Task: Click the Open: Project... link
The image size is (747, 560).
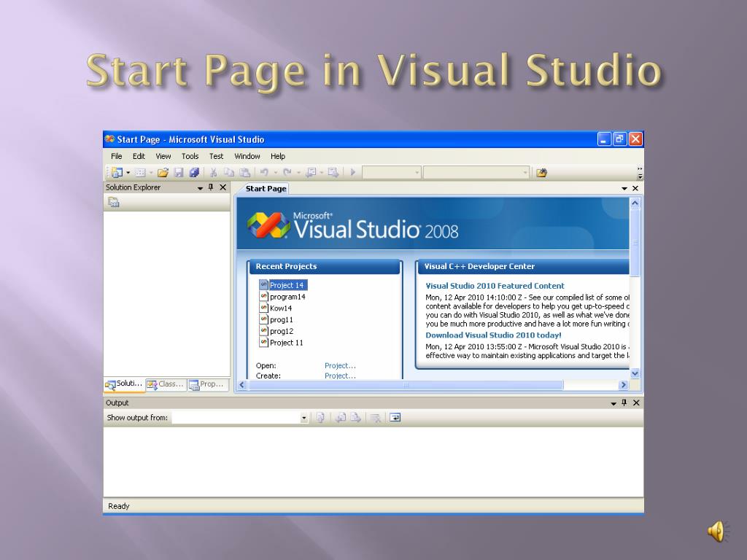Action: [x=340, y=366]
